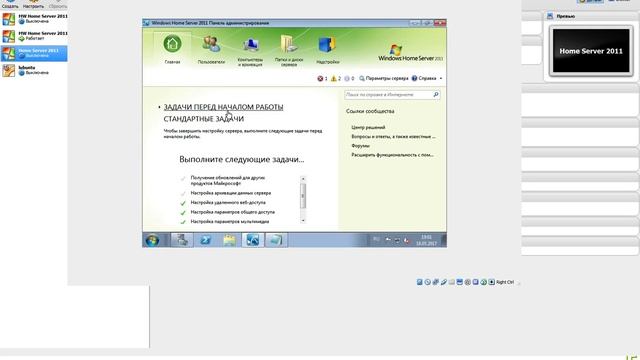Open Server Manager taskbar icon in guest
640x360 pixels.
[182, 240]
